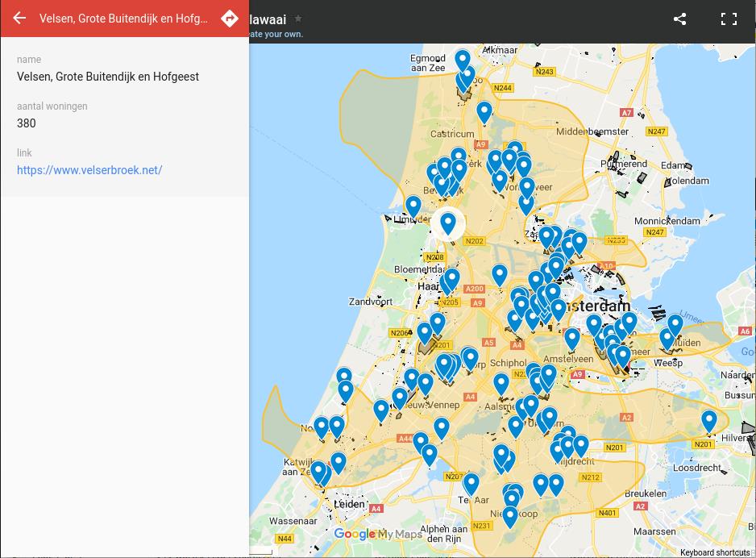Click the 'Create your own' link
756x558 pixels.
click(275, 34)
